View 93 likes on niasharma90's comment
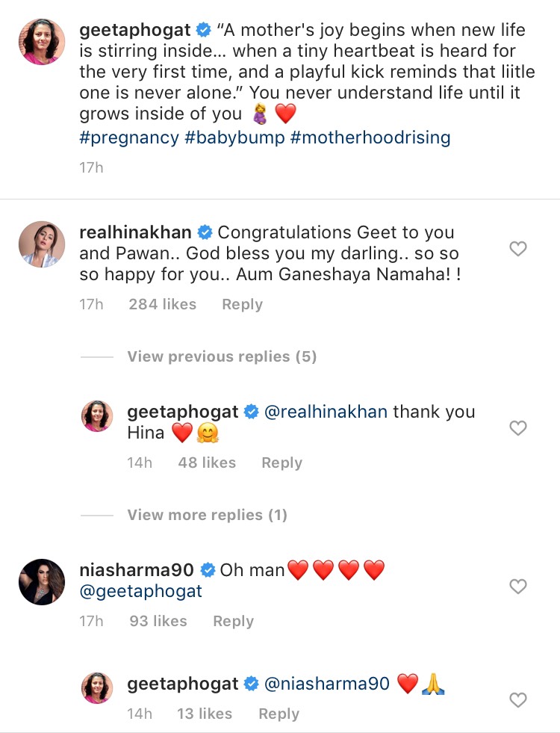Viewport: 560px width, 733px height. click(x=158, y=621)
